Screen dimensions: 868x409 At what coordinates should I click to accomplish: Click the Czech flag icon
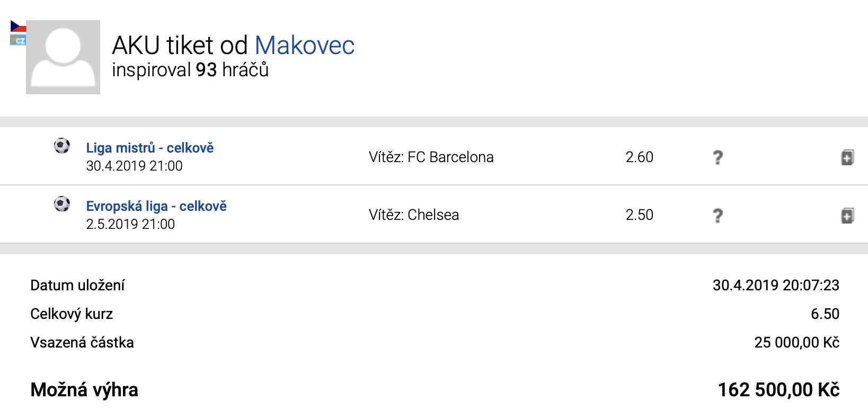coord(18,26)
